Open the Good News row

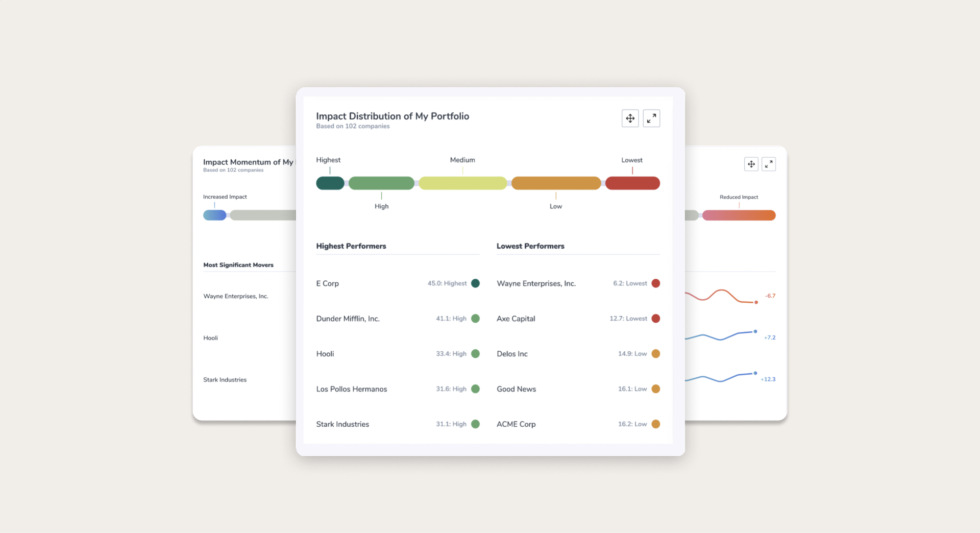(x=578, y=389)
